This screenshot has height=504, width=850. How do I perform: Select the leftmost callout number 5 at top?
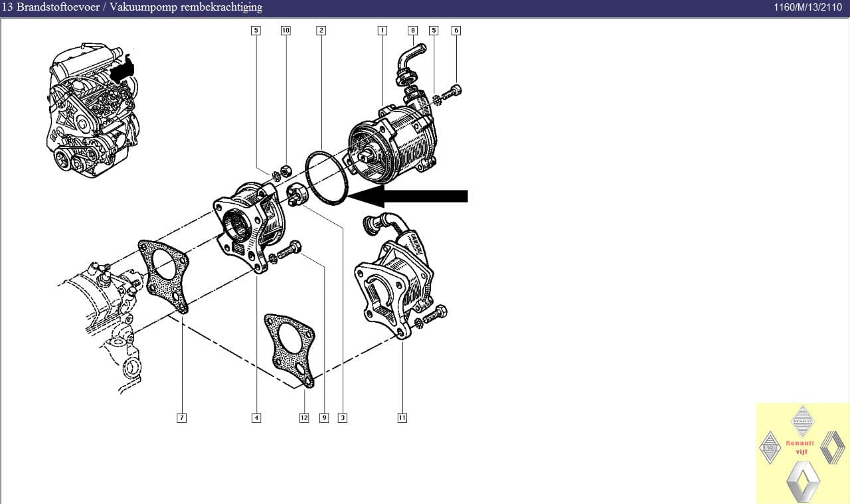[256, 31]
